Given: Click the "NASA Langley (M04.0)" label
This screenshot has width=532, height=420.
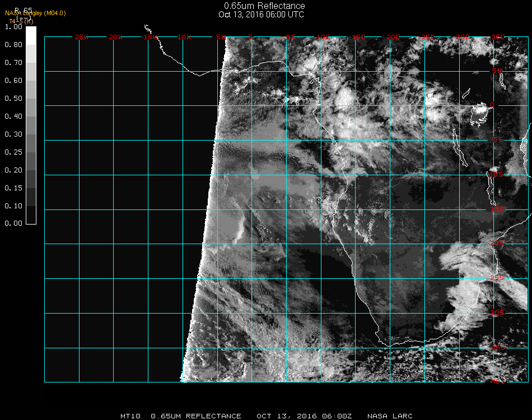Looking at the screenshot, I should tap(35, 13).
